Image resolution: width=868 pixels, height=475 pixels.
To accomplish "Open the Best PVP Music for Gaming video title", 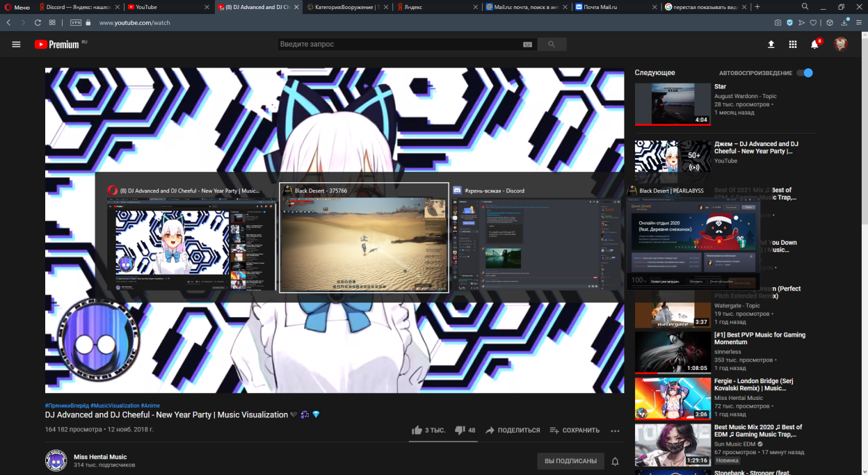I will pyautogui.click(x=759, y=338).
